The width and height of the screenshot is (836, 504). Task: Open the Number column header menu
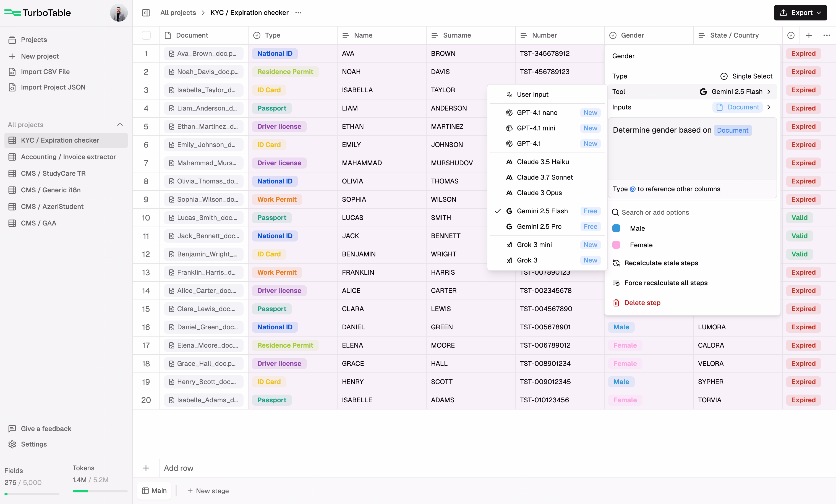click(x=560, y=35)
